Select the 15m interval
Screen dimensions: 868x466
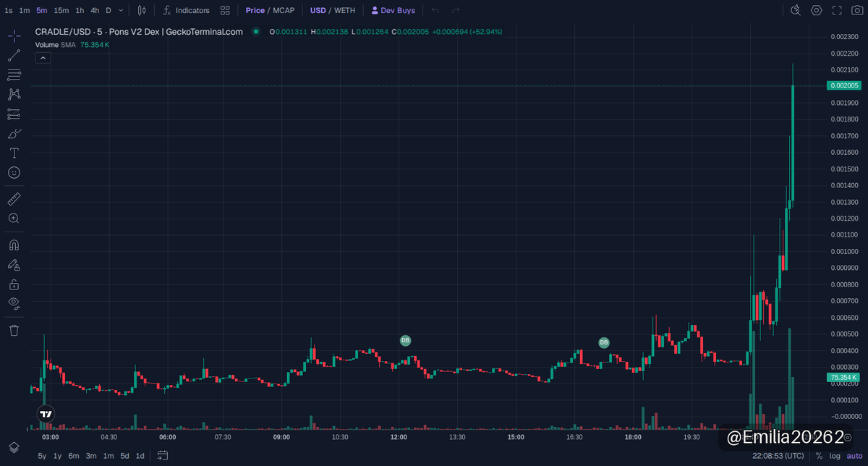tap(61, 11)
